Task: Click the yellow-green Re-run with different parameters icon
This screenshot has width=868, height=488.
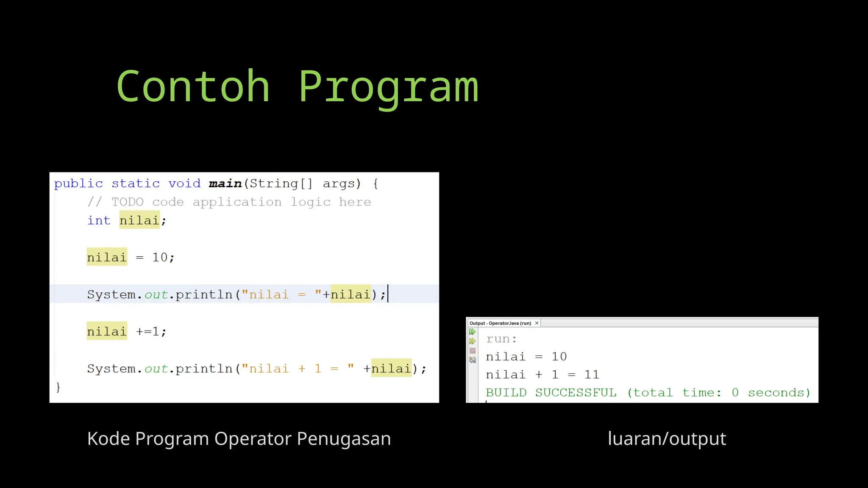Action: tap(472, 341)
